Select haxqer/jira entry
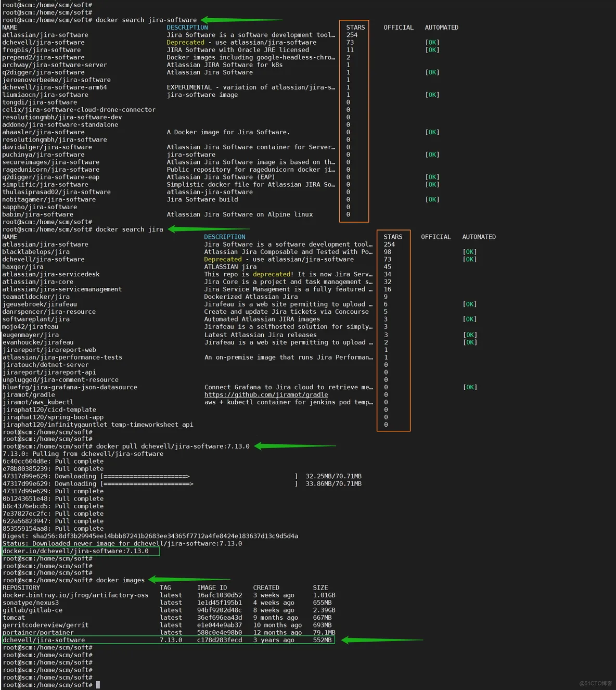616x690 pixels. pyautogui.click(x=23, y=267)
